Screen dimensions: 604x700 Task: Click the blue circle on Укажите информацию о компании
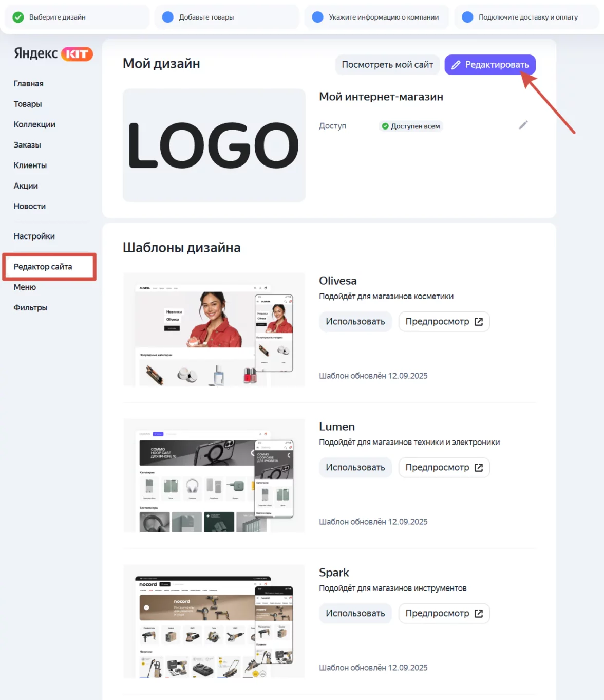click(x=318, y=17)
